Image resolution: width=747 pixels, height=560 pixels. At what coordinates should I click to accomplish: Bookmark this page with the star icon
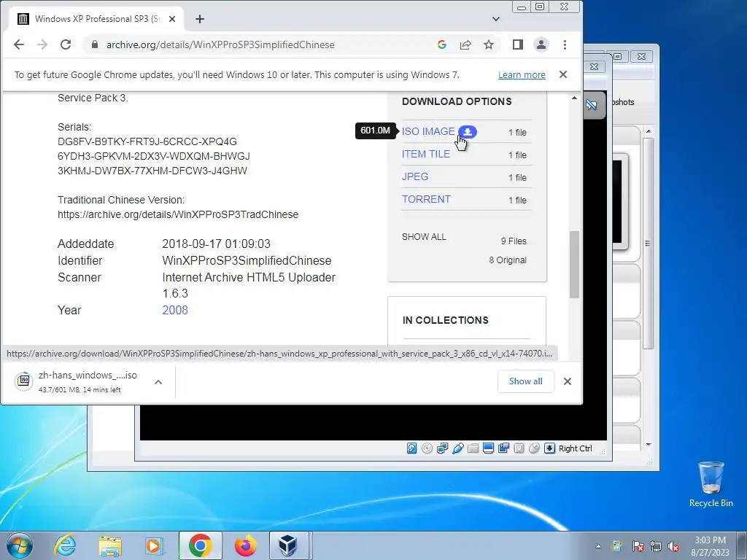(489, 44)
